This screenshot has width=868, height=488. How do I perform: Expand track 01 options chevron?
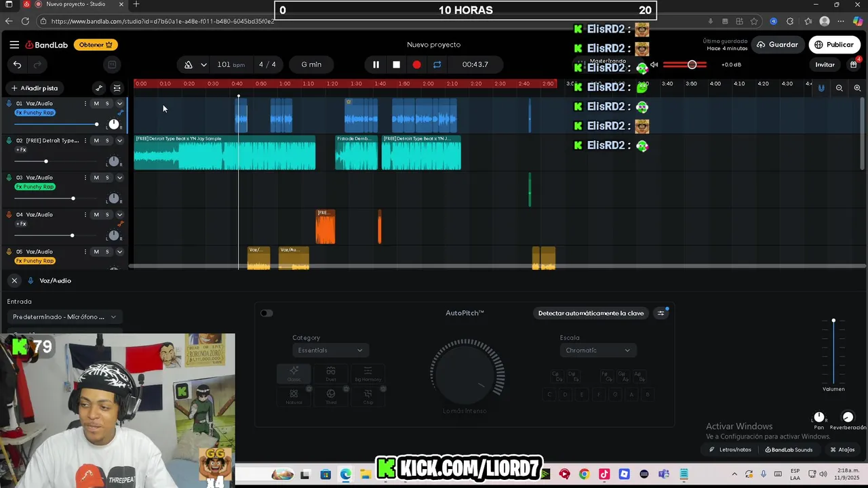tap(119, 104)
